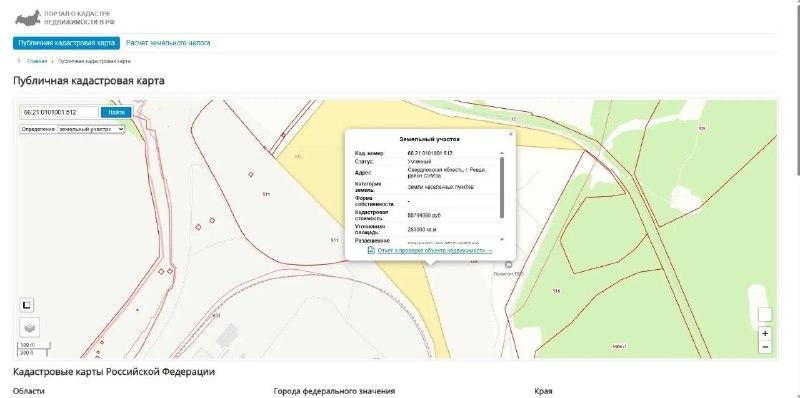Open the object type dropdown 'земельный участок'
800x398 pixels.
tap(91, 129)
